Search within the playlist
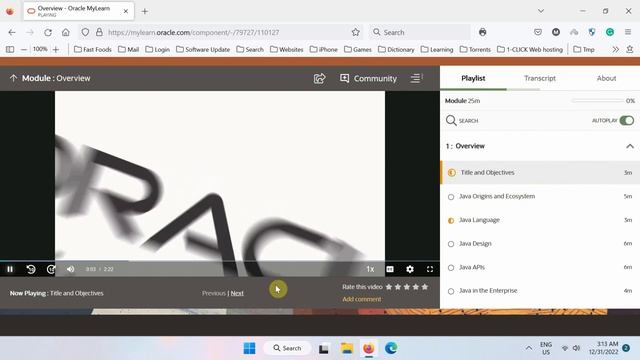640x360 pixels. tap(462, 120)
